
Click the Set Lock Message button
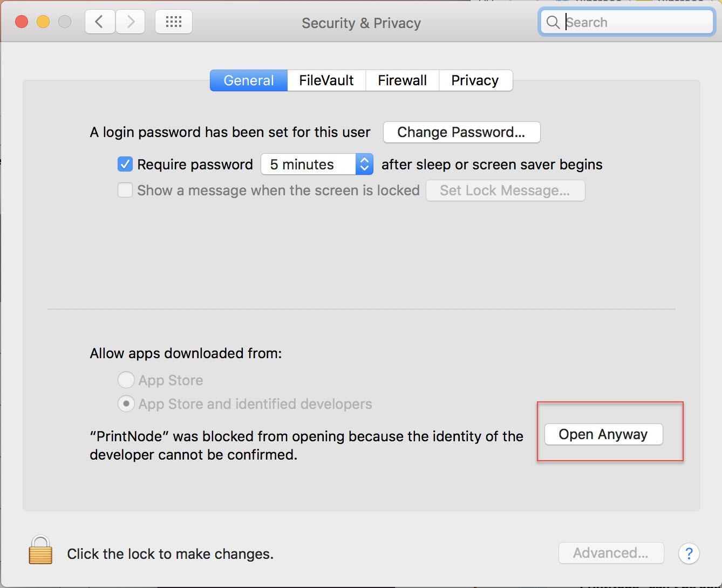(505, 190)
